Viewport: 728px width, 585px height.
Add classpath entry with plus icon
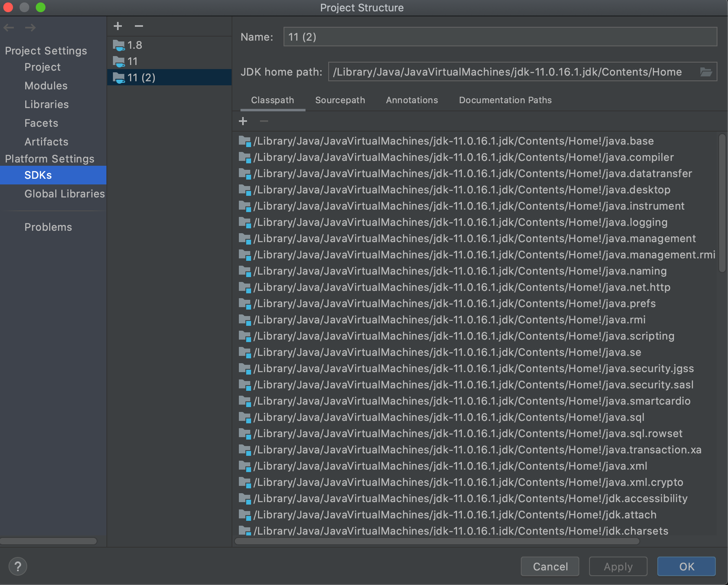[x=243, y=121]
